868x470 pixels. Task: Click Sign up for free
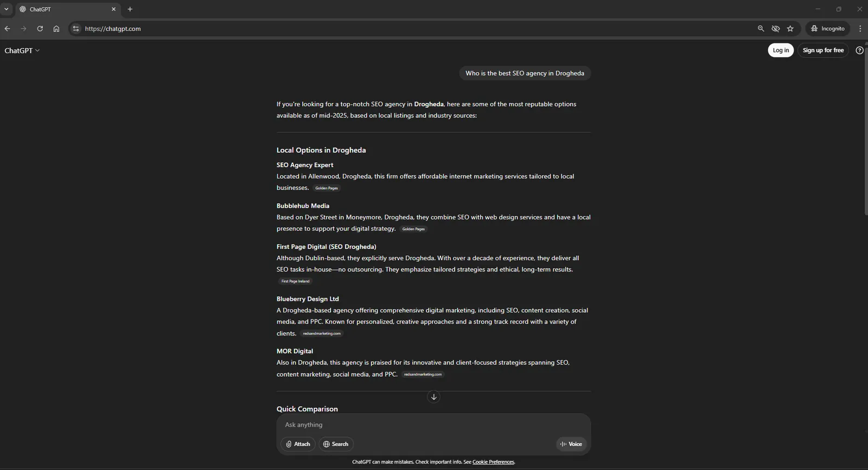click(823, 50)
